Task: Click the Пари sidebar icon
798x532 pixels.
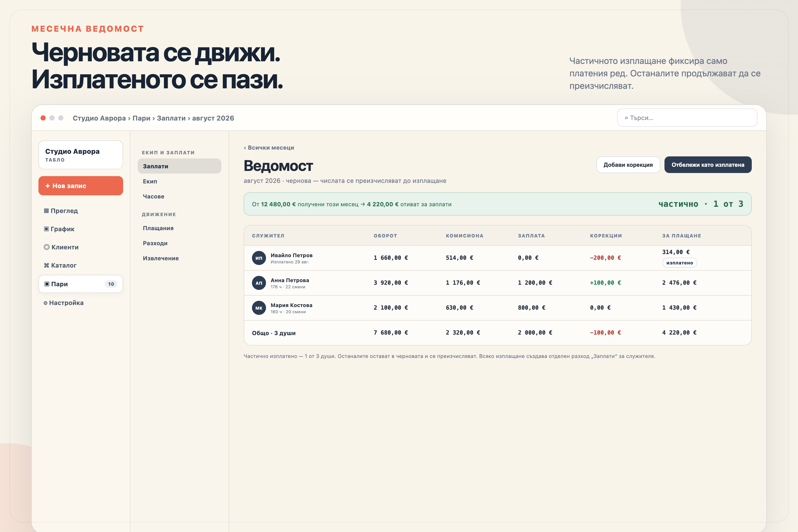Action: (47, 284)
